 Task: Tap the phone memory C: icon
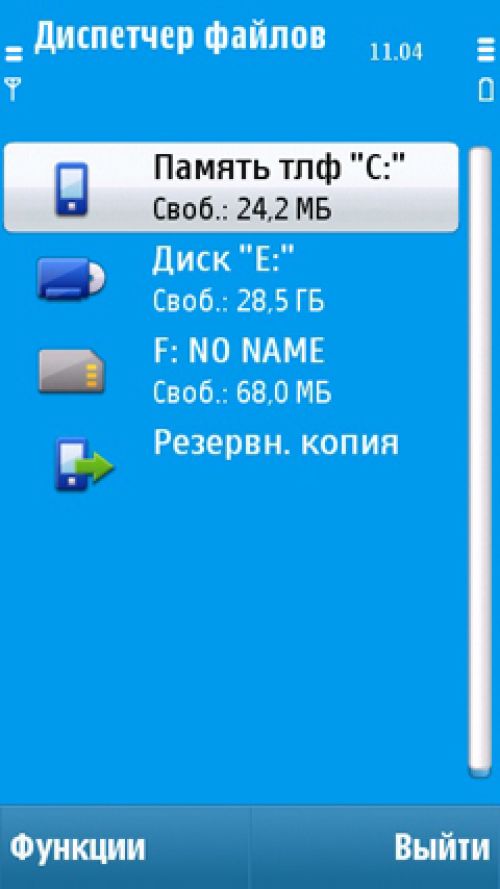coord(71,189)
